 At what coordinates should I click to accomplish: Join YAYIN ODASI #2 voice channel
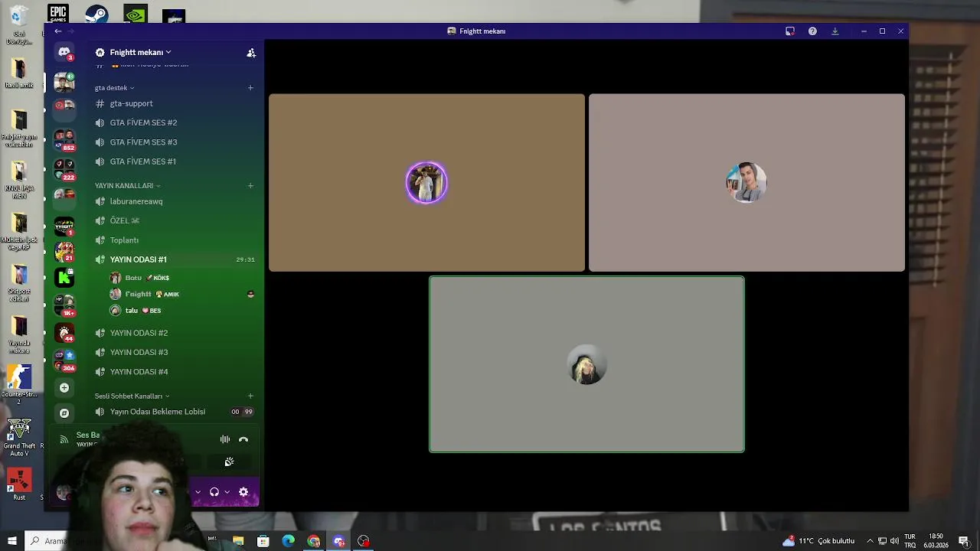coord(175,333)
